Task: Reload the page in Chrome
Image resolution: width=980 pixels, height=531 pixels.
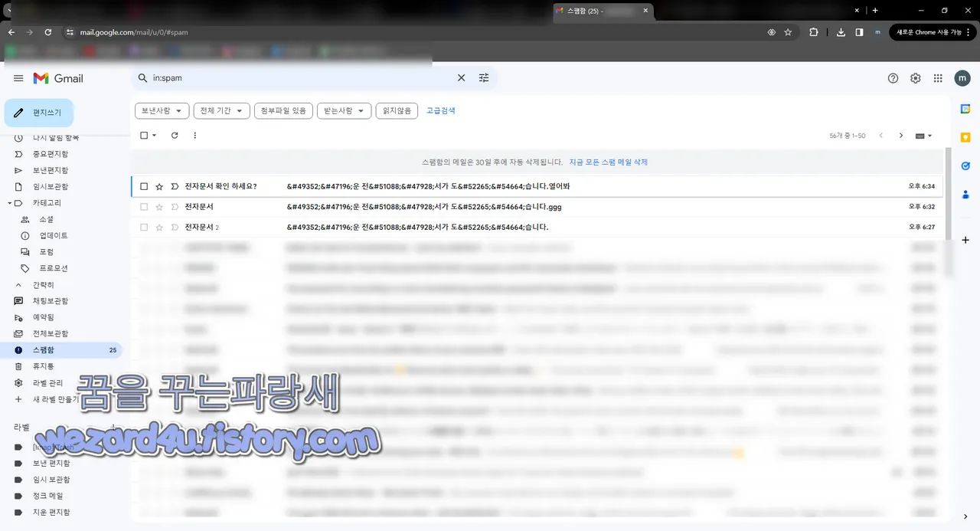Action: pos(48,32)
